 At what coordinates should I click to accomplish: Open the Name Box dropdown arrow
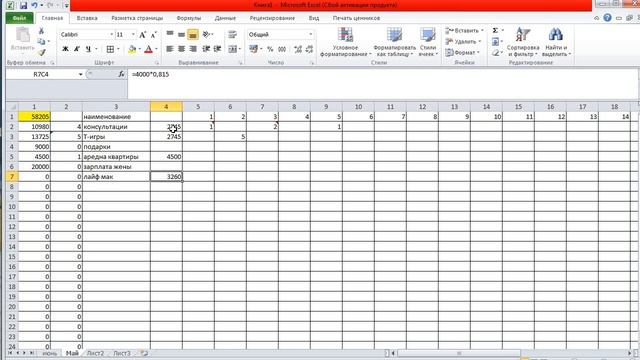(x=80, y=74)
